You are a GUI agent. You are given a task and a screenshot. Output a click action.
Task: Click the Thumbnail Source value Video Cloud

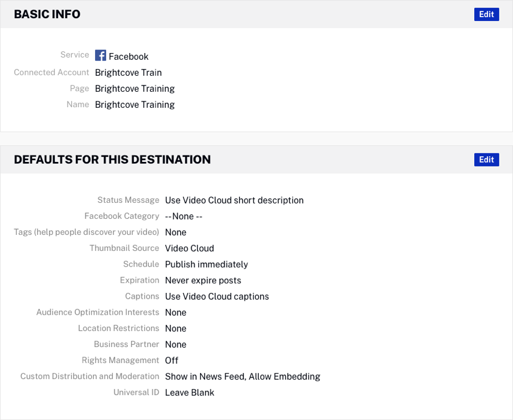coord(189,248)
